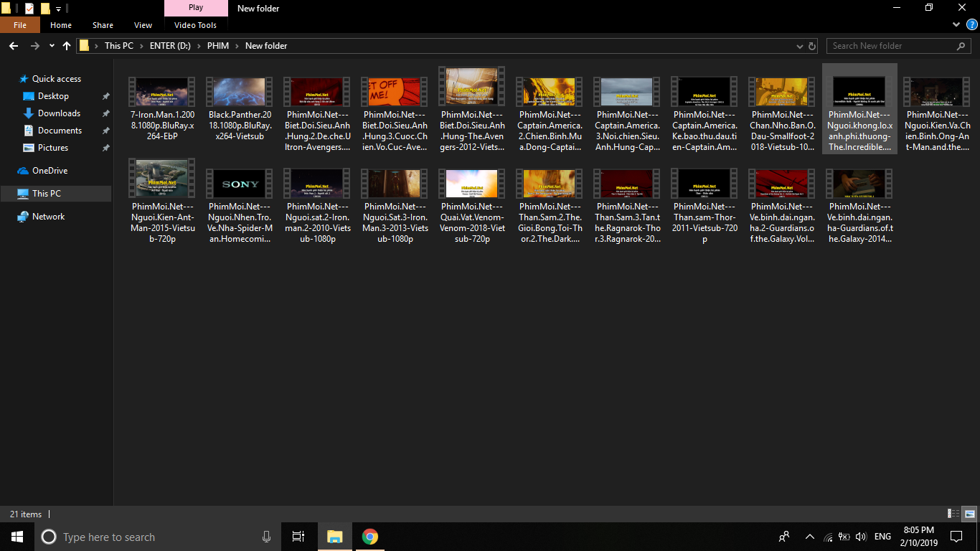Open Quick access in navigation pane
Viewport: 980px width, 551px height.
click(57, 79)
